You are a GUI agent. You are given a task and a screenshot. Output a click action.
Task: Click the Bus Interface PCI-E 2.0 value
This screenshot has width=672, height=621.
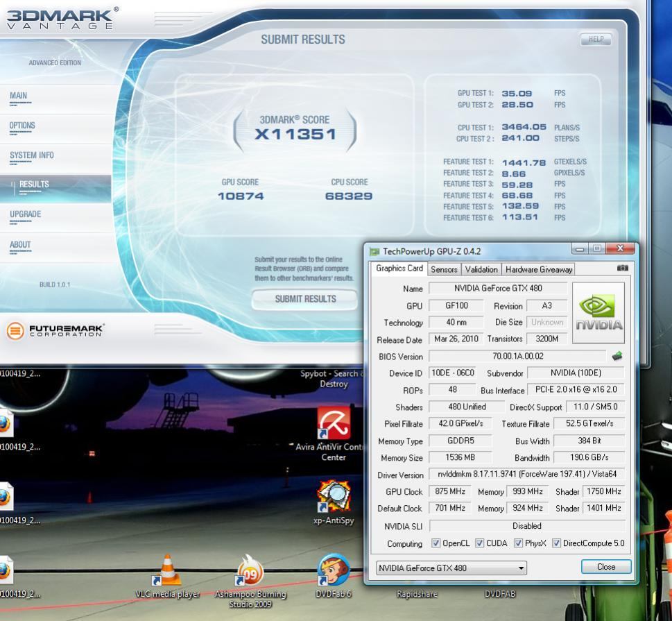coord(576,389)
